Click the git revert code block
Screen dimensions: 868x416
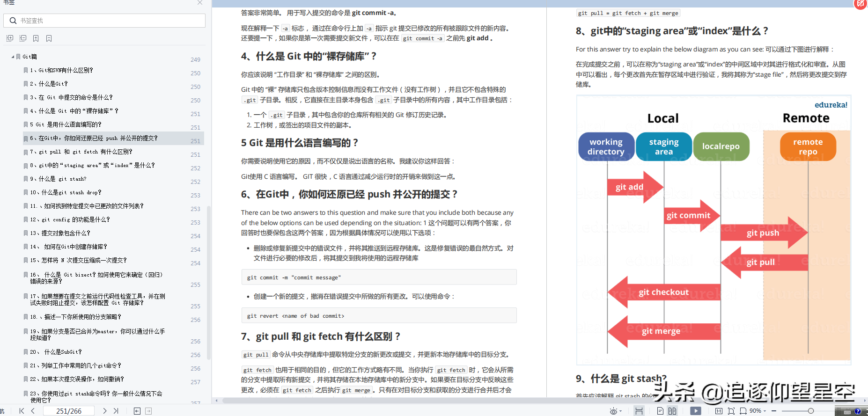(x=379, y=315)
